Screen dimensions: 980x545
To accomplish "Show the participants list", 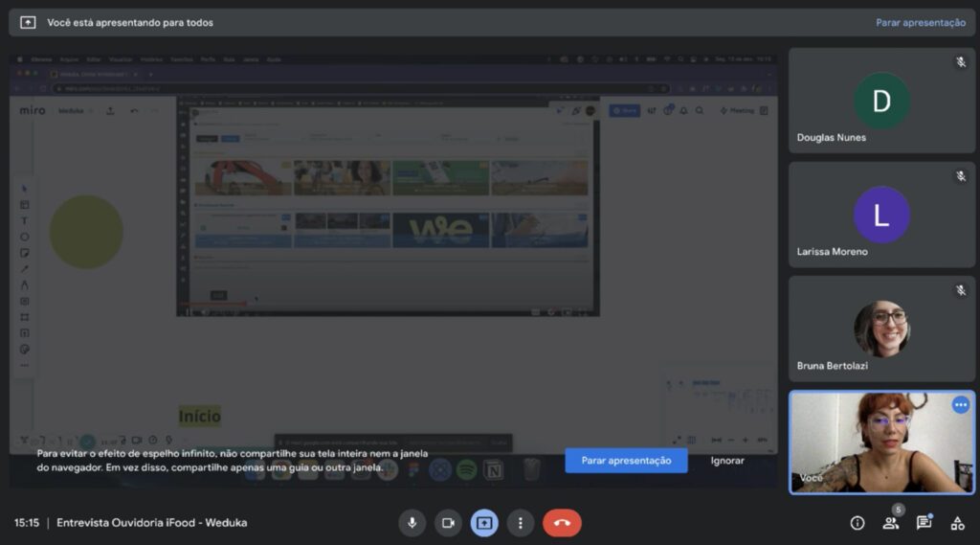I will coord(891,523).
